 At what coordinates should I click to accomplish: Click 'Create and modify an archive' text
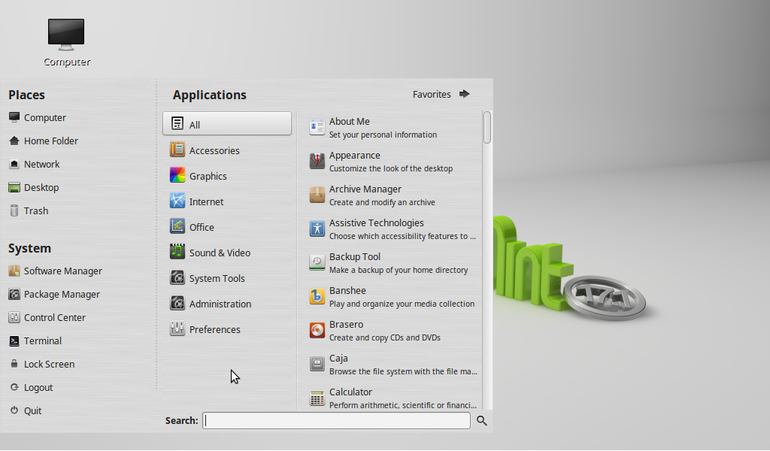point(382,202)
